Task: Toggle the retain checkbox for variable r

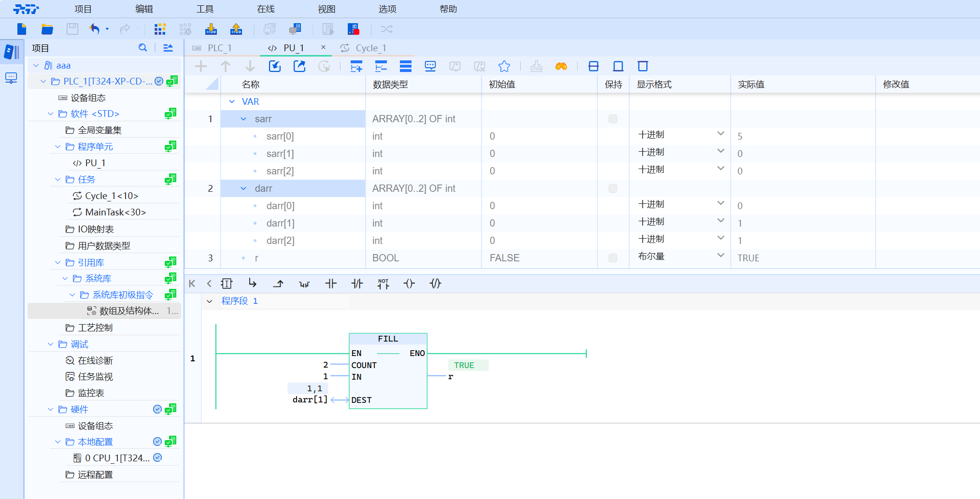Action: point(613,258)
